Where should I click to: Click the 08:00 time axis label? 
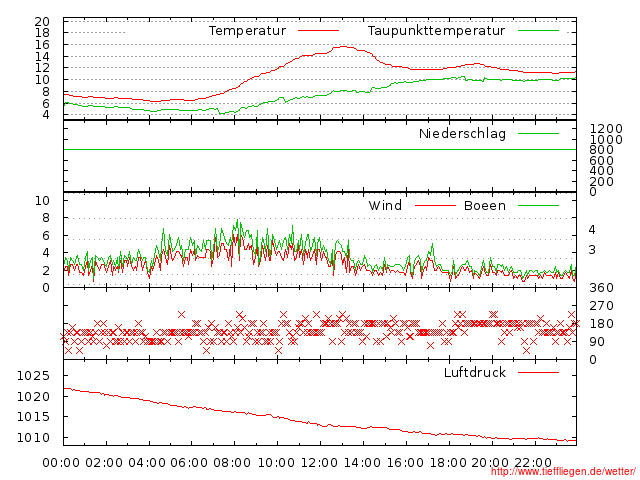(232, 463)
